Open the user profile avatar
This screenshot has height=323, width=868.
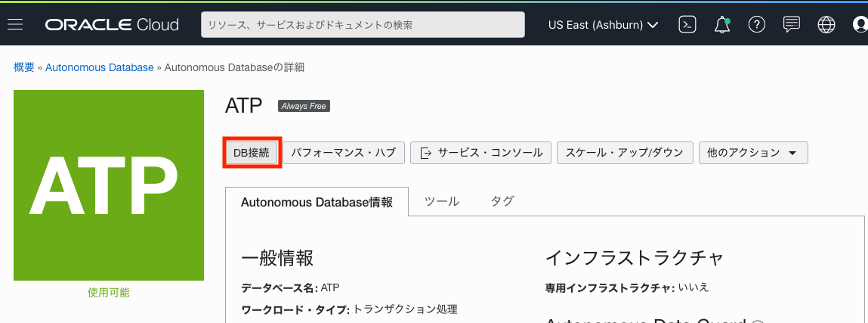(x=860, y=24)
